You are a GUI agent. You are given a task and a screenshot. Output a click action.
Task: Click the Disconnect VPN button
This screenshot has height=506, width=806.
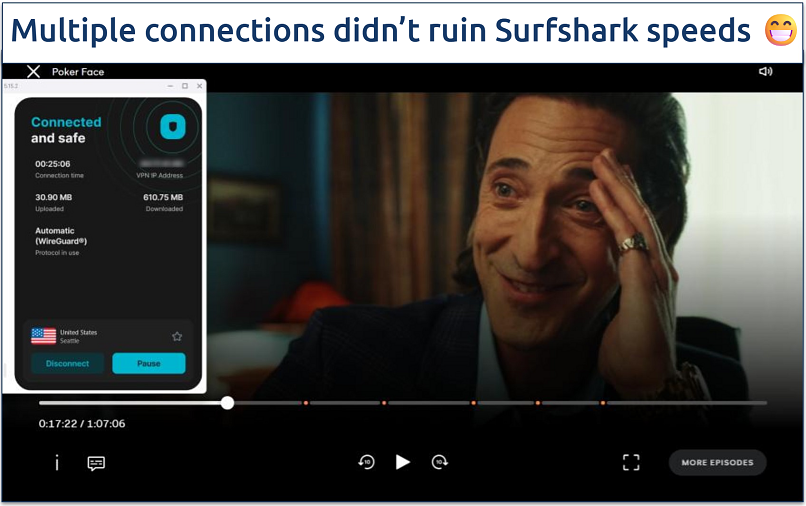pyautogui.click(x=67, y=364)
